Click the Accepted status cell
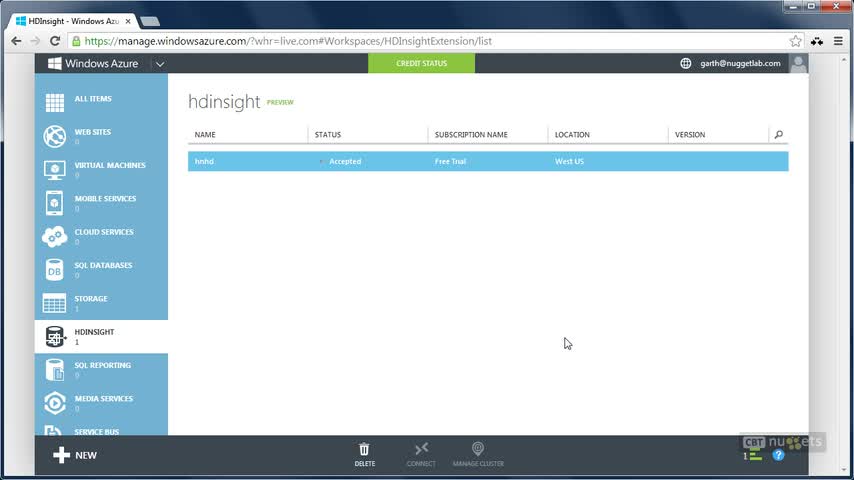 (x=345, y=161)
